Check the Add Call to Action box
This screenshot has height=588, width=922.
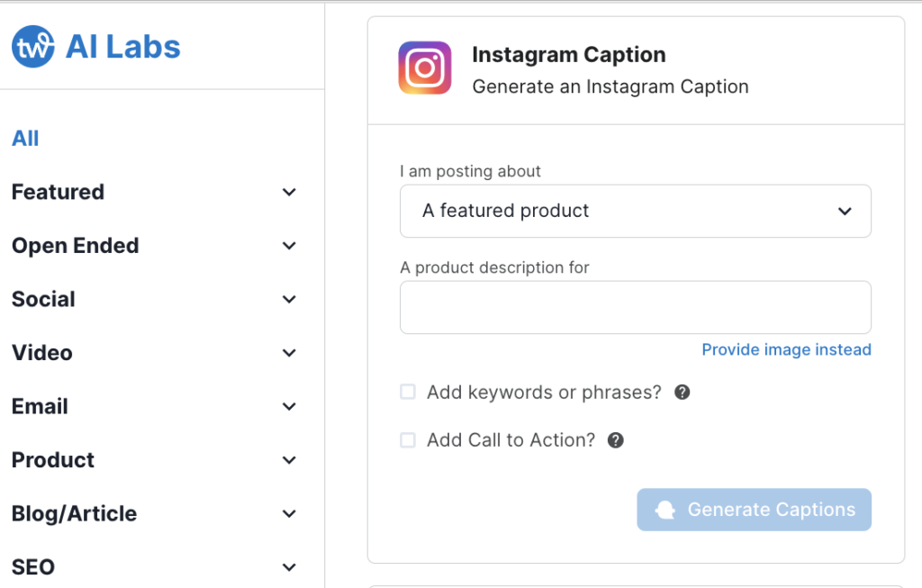click(x=408, y=440)
